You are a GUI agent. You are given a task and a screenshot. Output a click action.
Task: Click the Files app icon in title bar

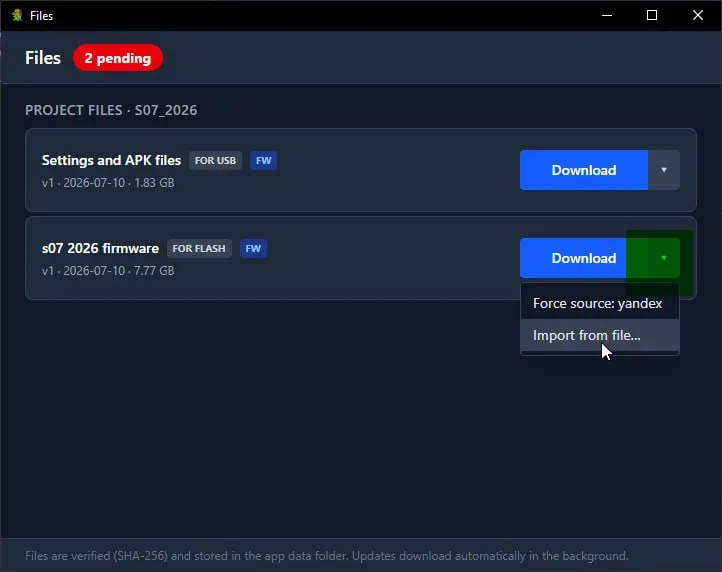17,15
